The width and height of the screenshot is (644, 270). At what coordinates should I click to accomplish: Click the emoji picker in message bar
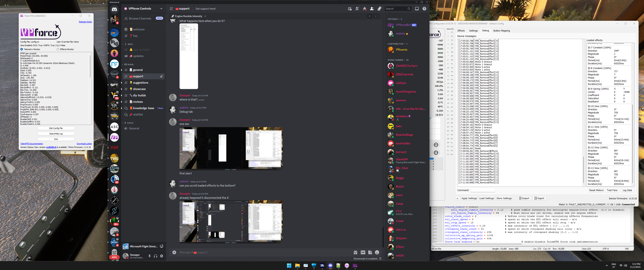pyautogui.click(x=377, y=252)
